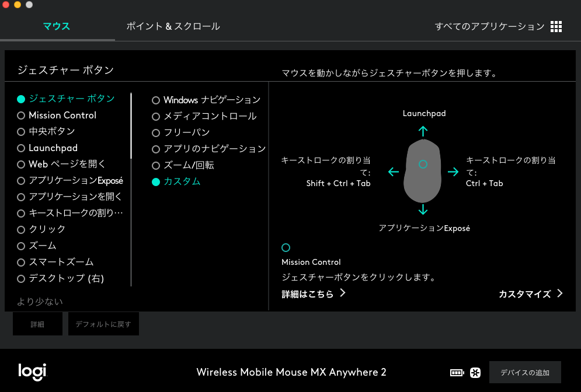
Task: Choose the ズーム/回転 gesture mode
Action: click(183, 165)
